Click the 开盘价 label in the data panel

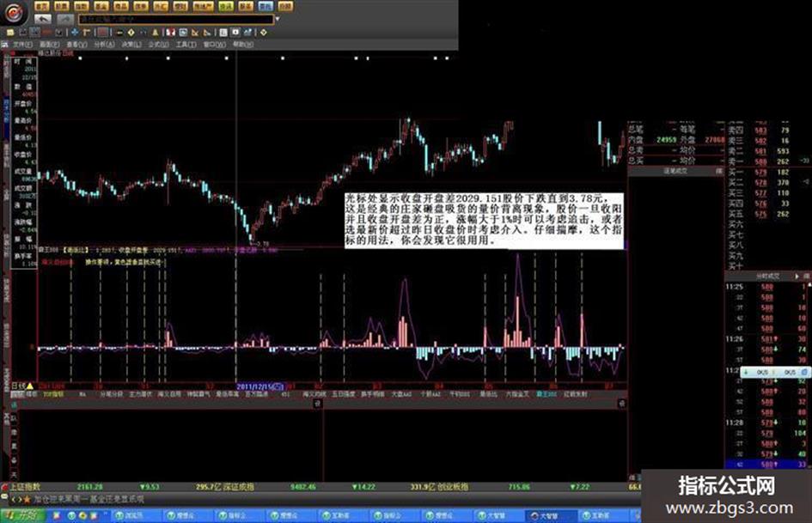pos(24,103)
